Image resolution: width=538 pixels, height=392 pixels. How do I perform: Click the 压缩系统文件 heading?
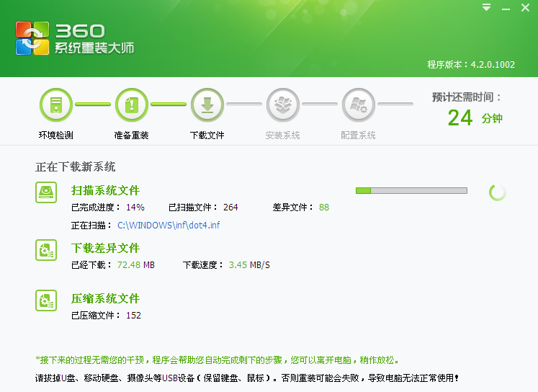(105, 299)
